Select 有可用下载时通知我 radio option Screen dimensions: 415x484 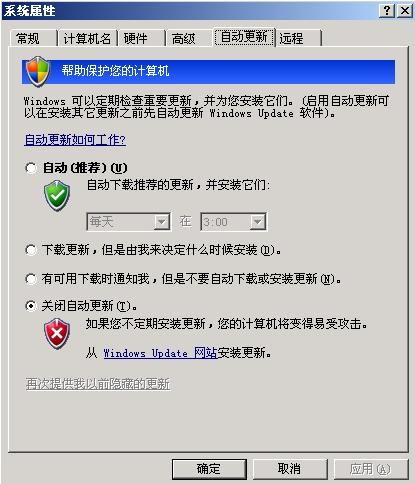pyautogui.click(x=31, y=279)
